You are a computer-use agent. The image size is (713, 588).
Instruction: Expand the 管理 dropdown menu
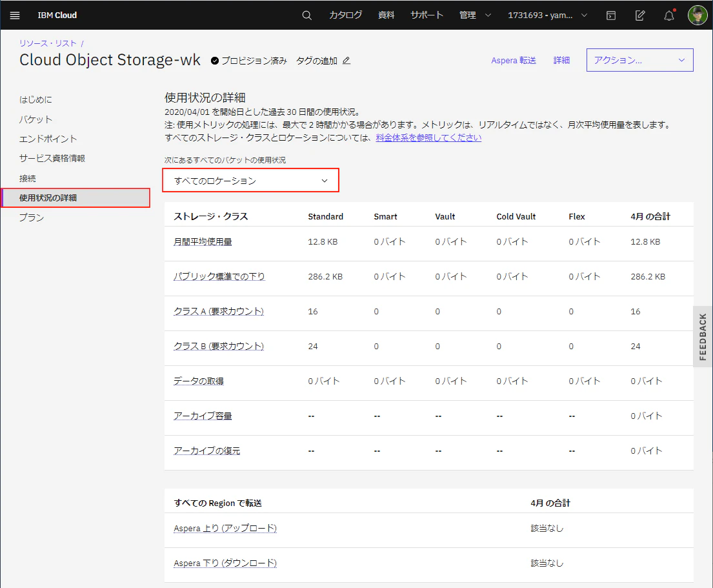click(x=475, y=15)
